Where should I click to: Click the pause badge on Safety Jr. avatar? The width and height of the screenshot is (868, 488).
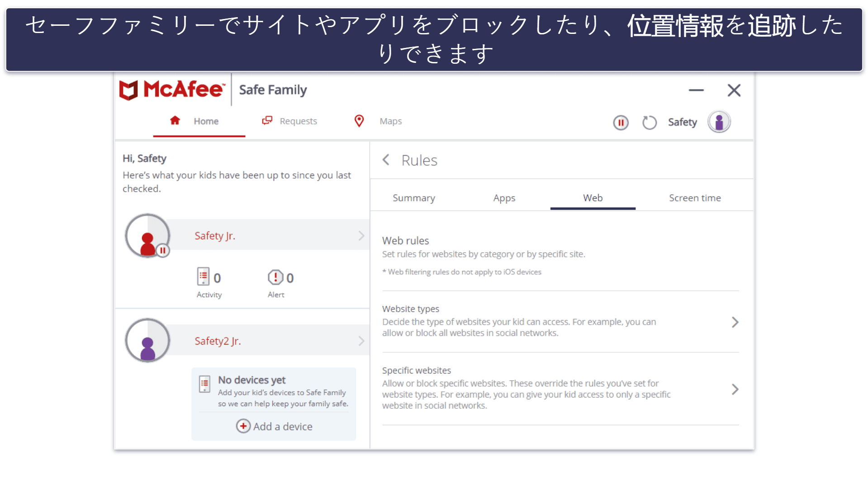(x=163, y=250)
